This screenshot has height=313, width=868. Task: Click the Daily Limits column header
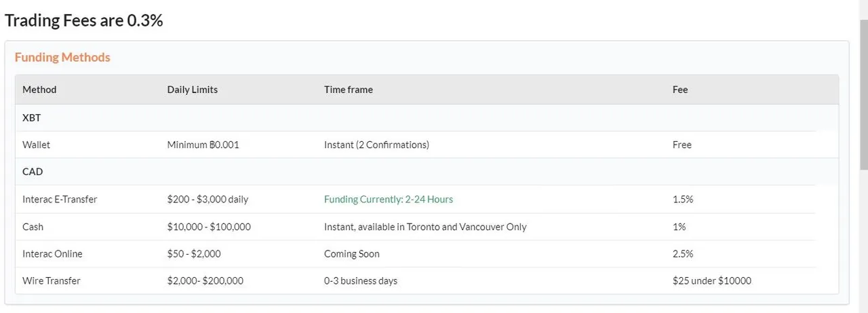[x=193, y=90]
